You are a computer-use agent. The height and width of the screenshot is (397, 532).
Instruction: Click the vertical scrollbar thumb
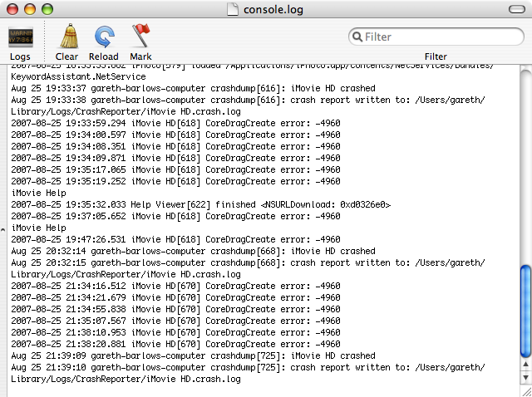[x=525, y=311]
